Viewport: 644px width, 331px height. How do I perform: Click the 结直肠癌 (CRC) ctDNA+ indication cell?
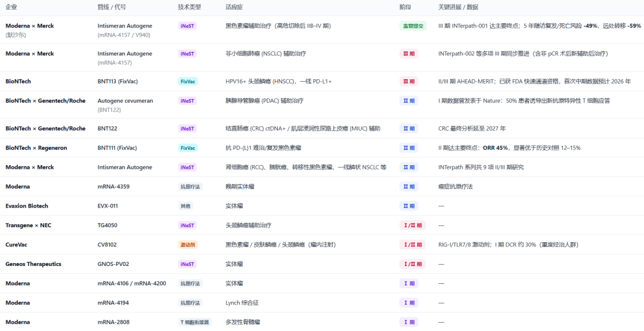click(x=303, y=129)
